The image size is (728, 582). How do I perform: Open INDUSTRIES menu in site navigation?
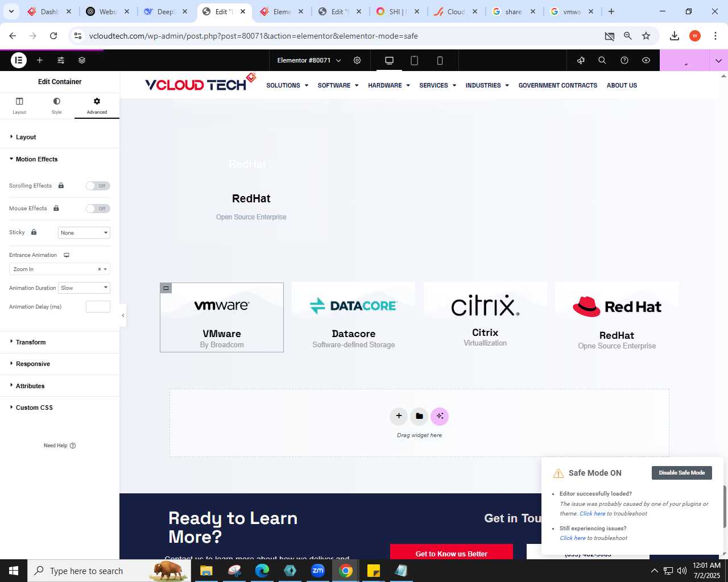click(x=487, y=85)
